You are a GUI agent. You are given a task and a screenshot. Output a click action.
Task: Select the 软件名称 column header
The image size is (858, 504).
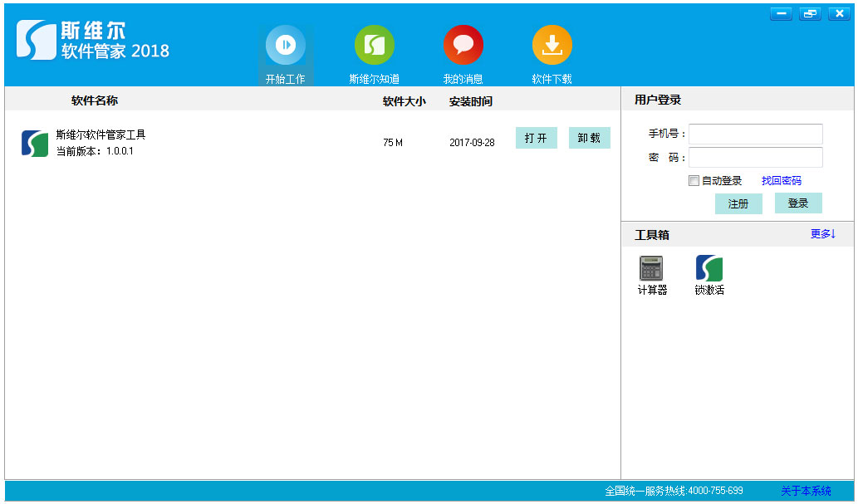95,100
